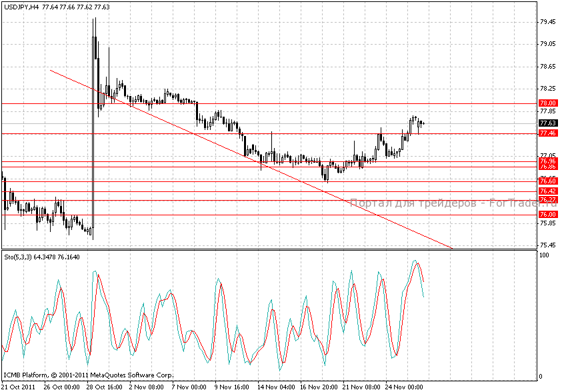Click the 75.45 price axis value

(x=547, y=245)
